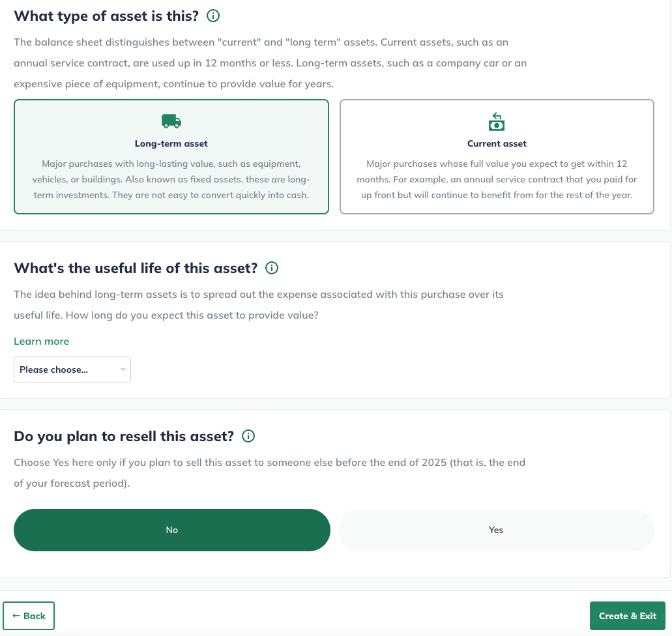Go back with the Back button

point(29,616)
